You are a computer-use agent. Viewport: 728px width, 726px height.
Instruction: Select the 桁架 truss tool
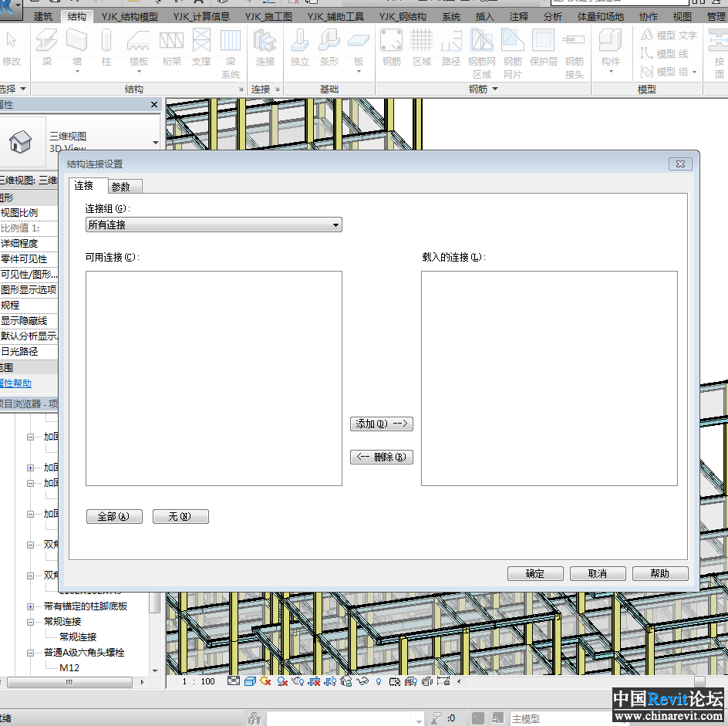point(171,47)
